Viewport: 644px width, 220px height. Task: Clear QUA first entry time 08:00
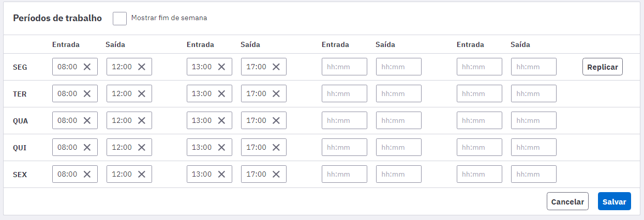87,120
